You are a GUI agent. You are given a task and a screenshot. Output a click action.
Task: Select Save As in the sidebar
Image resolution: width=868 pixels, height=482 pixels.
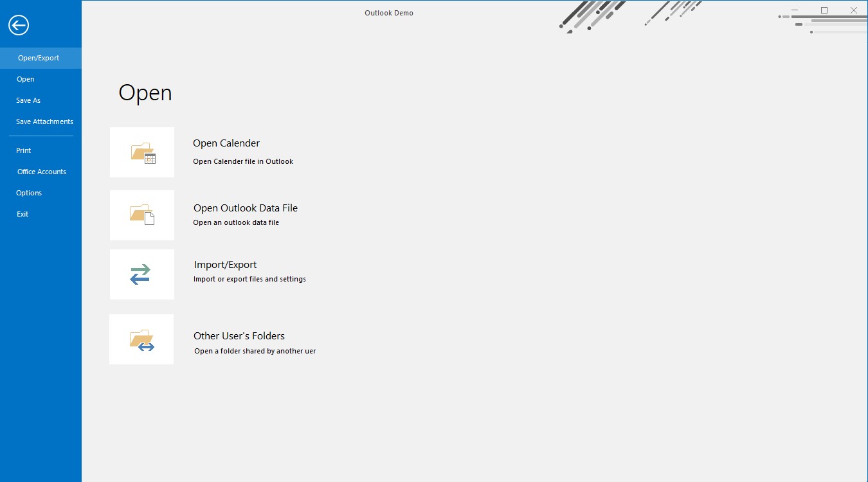[x=28, y=100]
